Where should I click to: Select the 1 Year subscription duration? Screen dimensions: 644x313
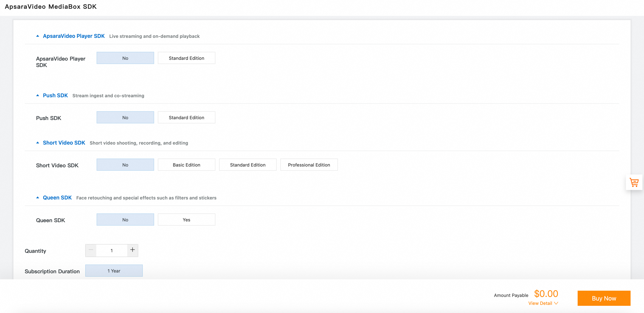114,271
